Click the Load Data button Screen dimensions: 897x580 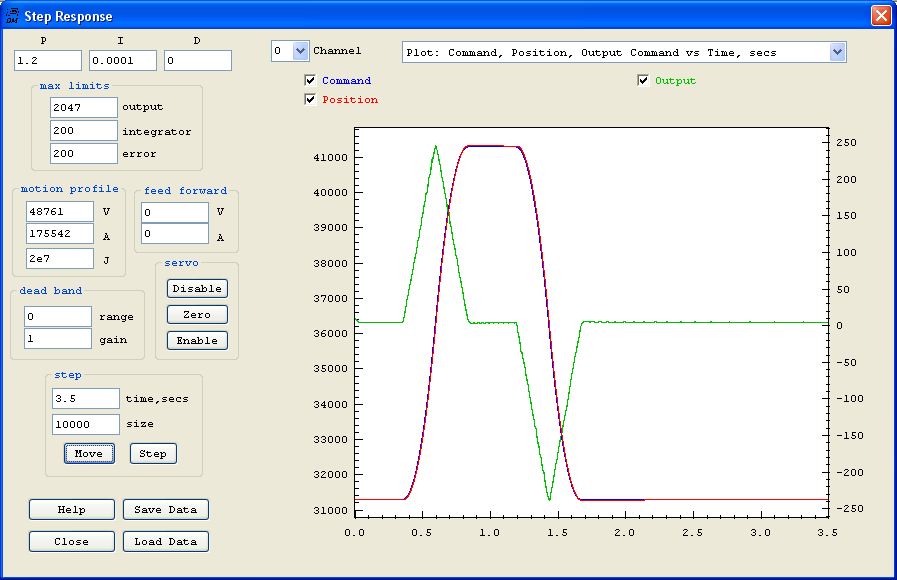[166, 542]
